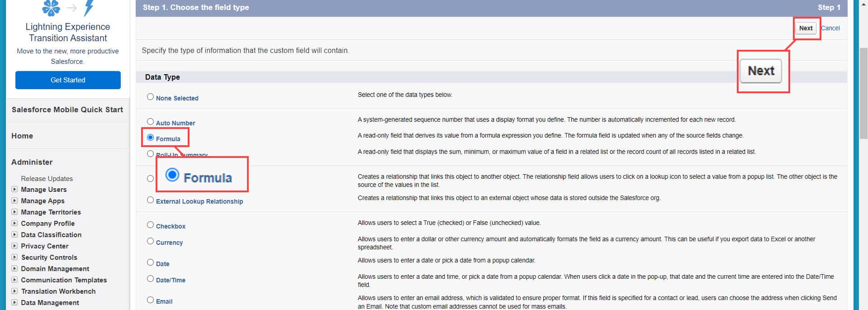Click the Next button beside Cancel
This screenshot has height=310, width=868.
(806, 28)
